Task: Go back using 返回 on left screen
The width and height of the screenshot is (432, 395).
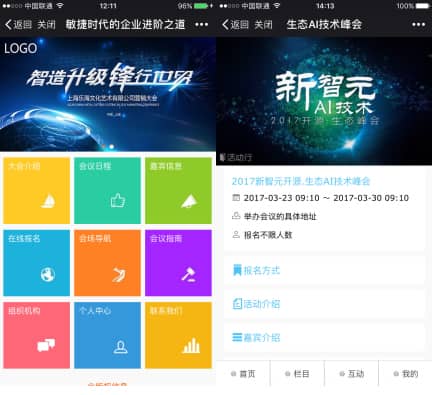Action: 18,24
